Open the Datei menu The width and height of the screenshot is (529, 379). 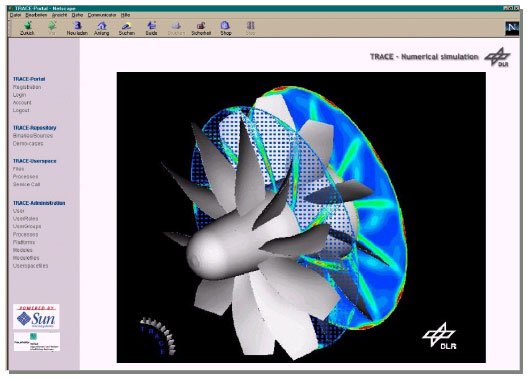tap(16, 15)
